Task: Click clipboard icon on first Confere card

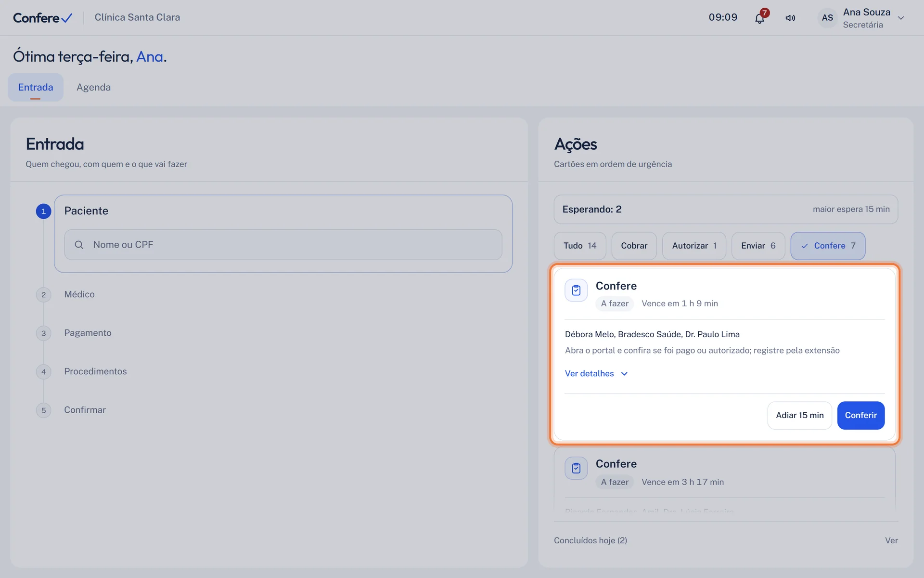Action: click(x=576, y=290)
